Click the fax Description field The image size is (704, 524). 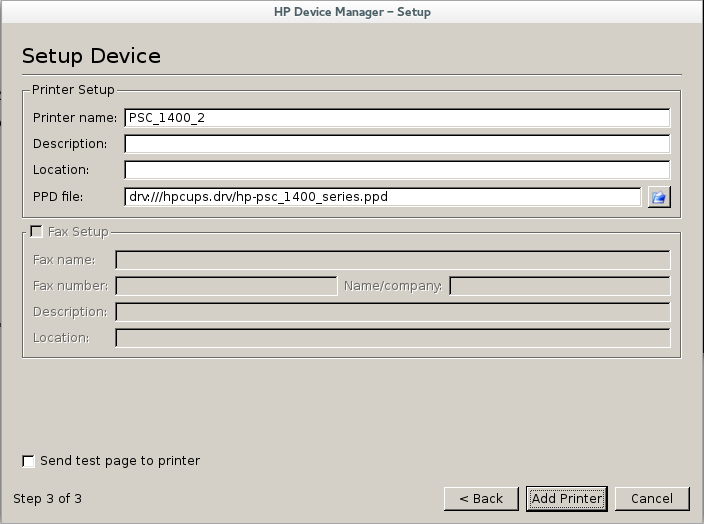[x=392, y=312]
